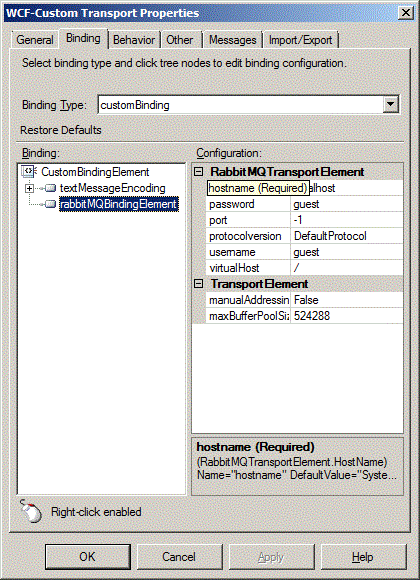This screenshot has height=580, width=420.
Task: Select the Binding tab
Action: (83, 38)
